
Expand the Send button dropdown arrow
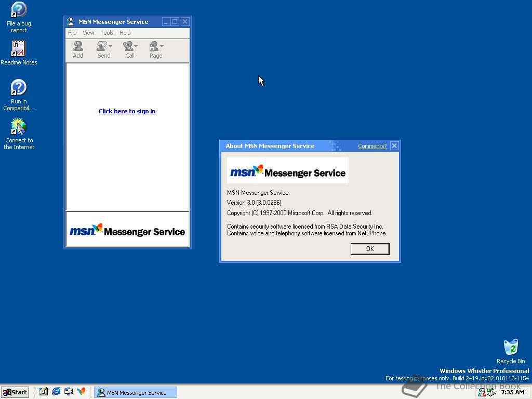(111, 46)
